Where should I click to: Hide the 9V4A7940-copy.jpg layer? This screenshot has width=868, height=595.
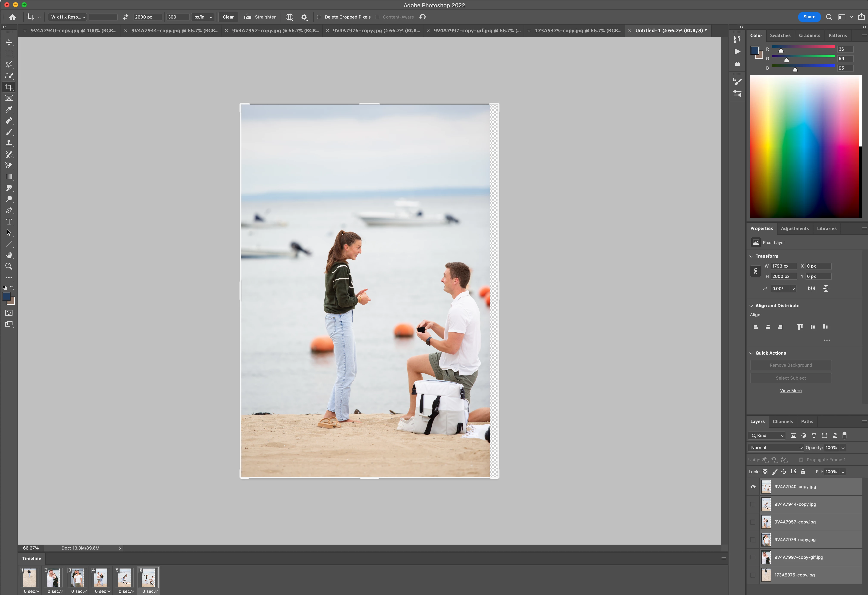pos(753,487)
